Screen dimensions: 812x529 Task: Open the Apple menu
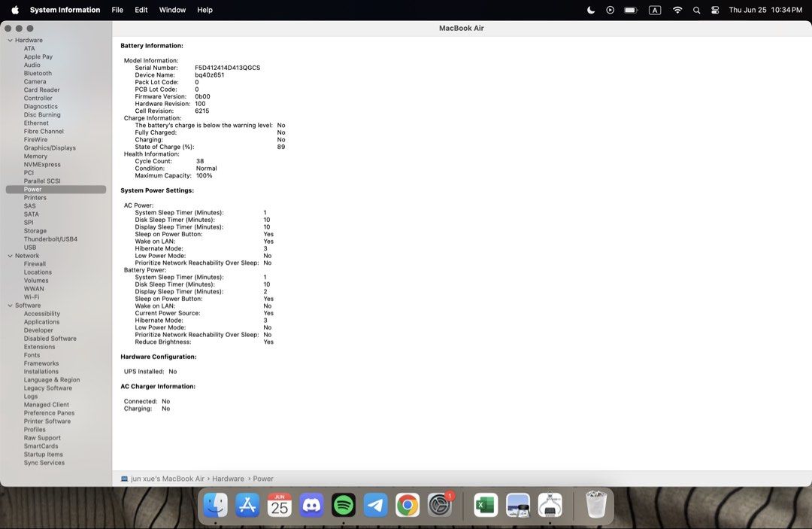pyautogui.click(x=15, y=10)
